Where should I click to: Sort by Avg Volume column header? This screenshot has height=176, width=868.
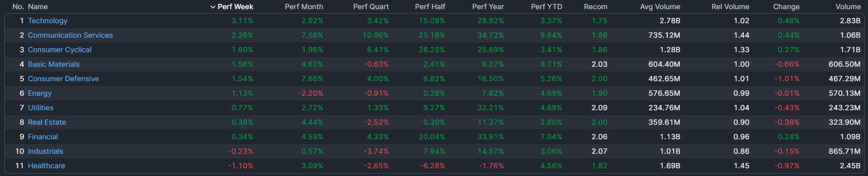(660, 7)
